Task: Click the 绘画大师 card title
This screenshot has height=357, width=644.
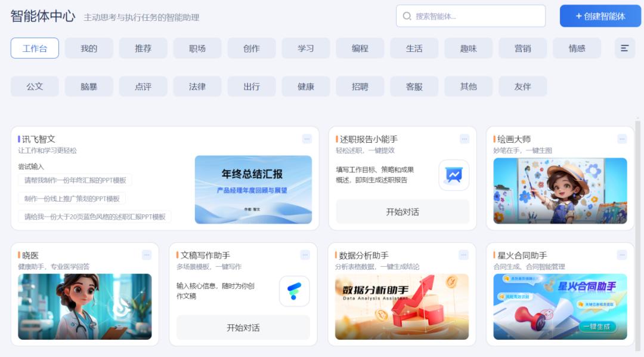Action: (x=514, y=139)
